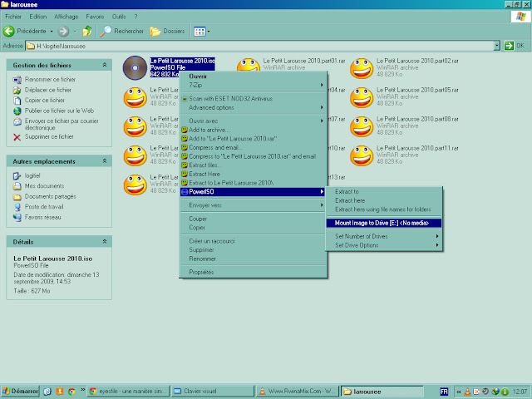Viewport: 532px width, 399px height.
Task: Choose Extract Here WinRAR entry
Action: (x=253, y=174)
